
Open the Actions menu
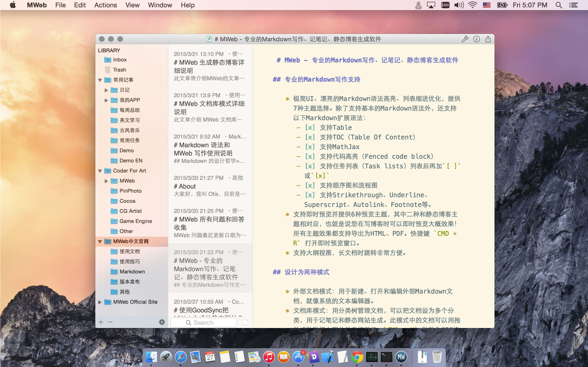click(x=105, y=5)
